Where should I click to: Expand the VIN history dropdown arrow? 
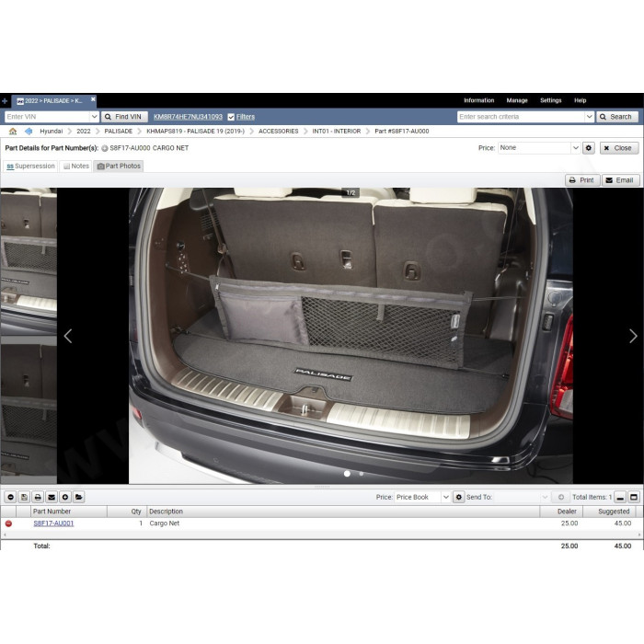(94, 117)
